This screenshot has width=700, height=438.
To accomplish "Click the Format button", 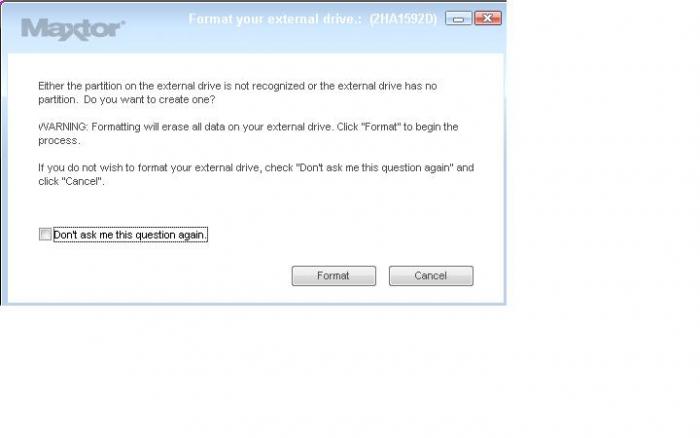I will pos(333,275).
